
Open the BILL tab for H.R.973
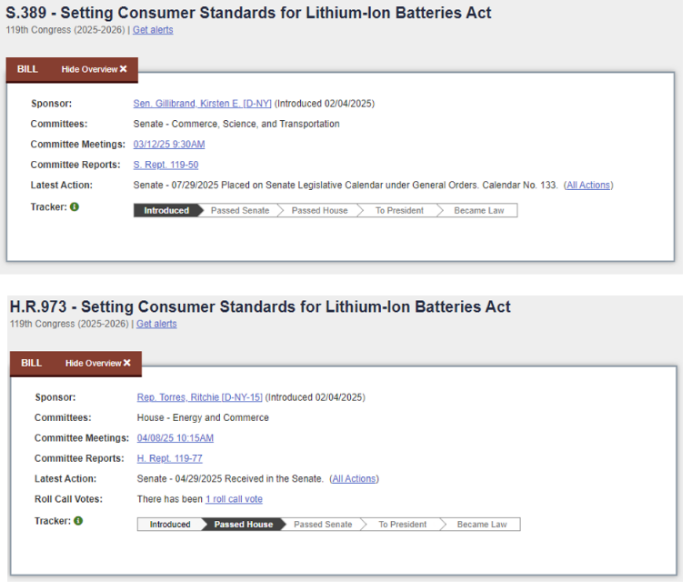coord(32,363)
